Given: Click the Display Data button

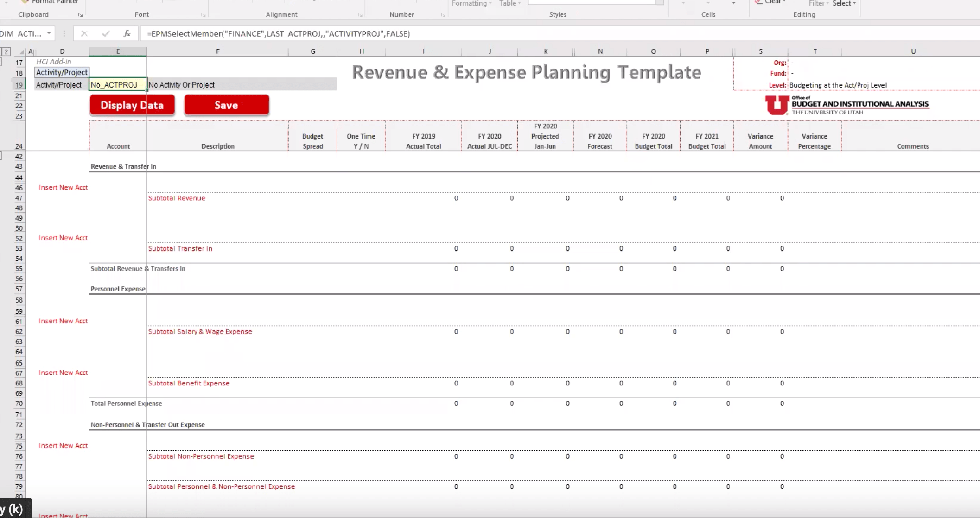Looking at the screenshot, I should [x=132, y=105].
